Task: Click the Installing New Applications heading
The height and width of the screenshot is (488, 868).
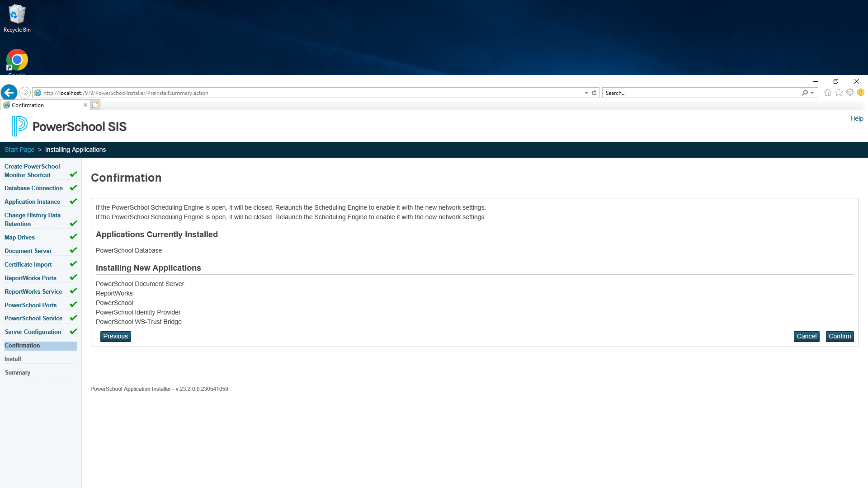Action: (x=148, y=268)
